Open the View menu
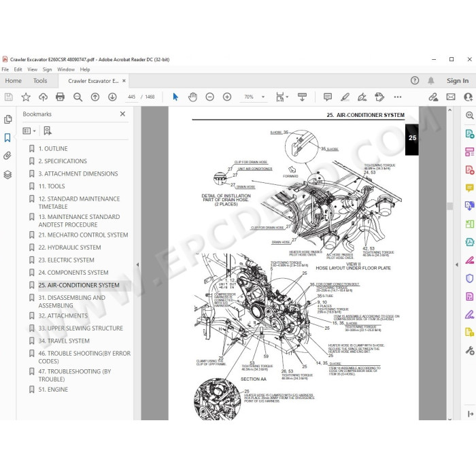 32,69
